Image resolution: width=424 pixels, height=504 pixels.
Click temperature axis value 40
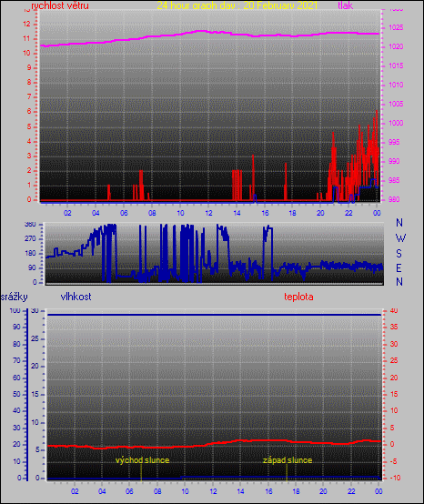click(x=394, y=311)
